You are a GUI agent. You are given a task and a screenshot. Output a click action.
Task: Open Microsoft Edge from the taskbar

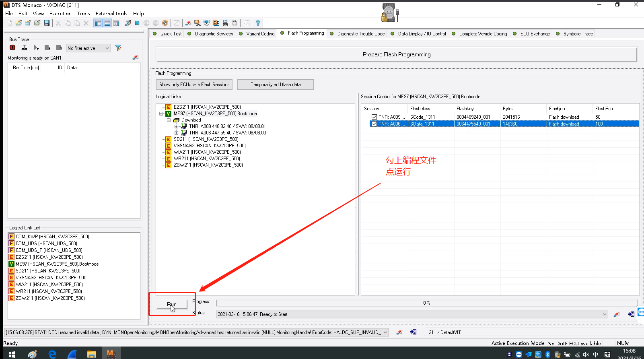coord(52,354)
